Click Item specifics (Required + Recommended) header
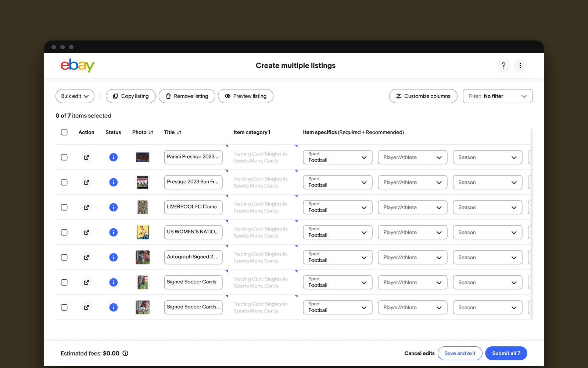This screenshot has width=588, height=368. coord(353,132)
